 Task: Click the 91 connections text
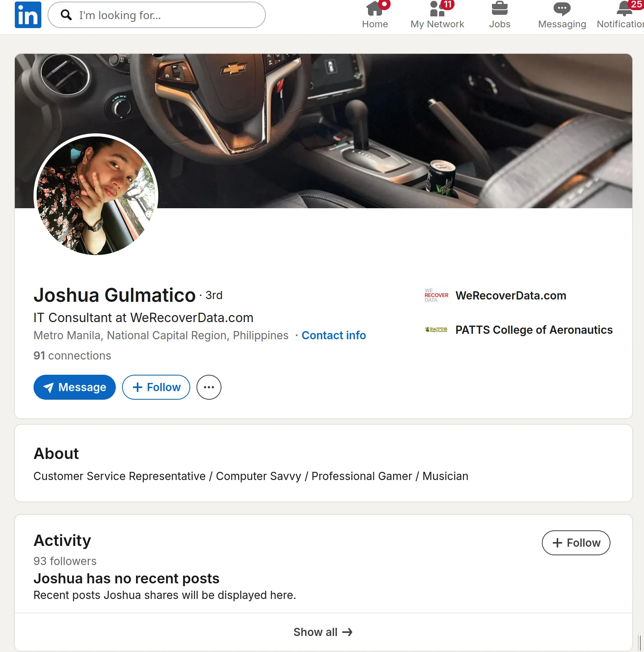click(x=72, y=356)
